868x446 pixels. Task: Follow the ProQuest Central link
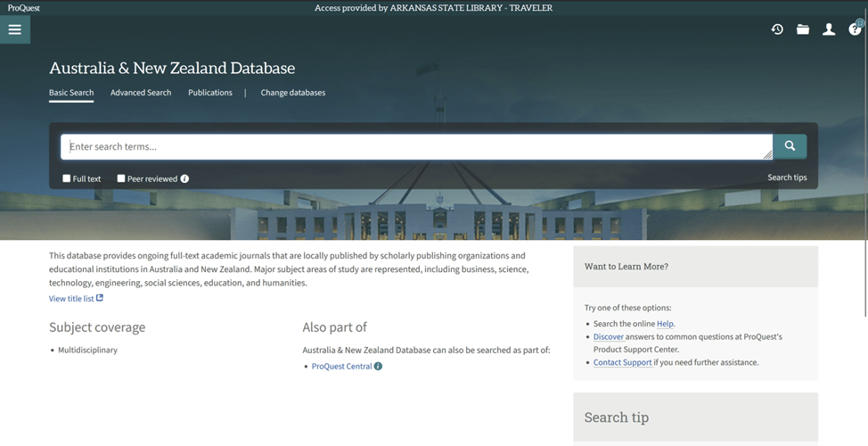(341, 367)
